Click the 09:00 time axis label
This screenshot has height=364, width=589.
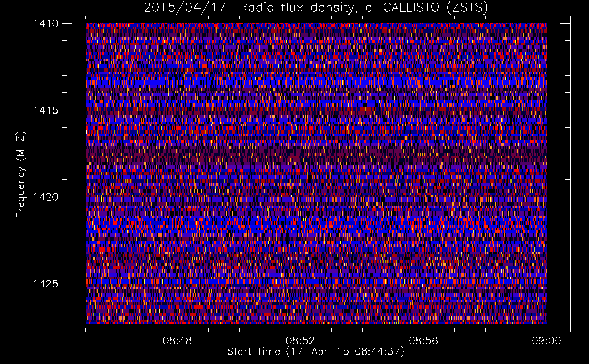point(546,341)
